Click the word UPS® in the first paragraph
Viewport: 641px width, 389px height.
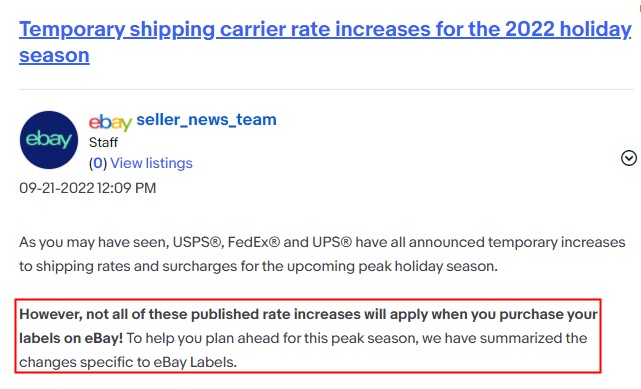[x=332, y=242]
